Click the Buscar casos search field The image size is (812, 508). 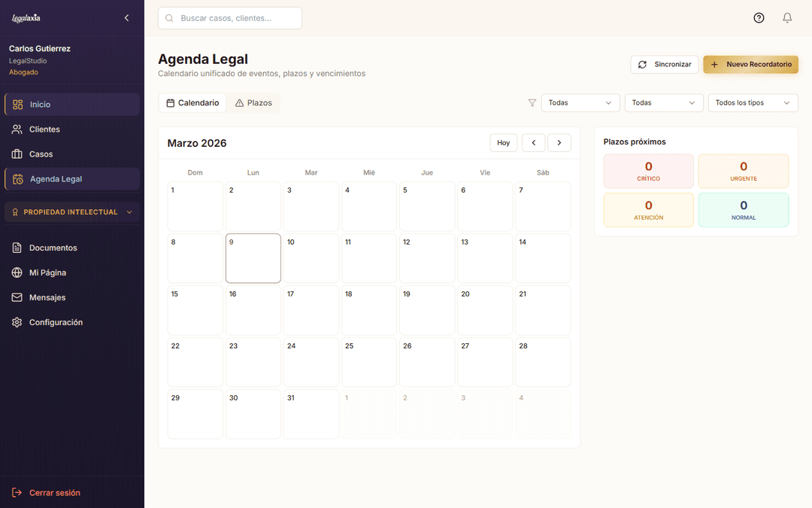(x=229, y=17)
